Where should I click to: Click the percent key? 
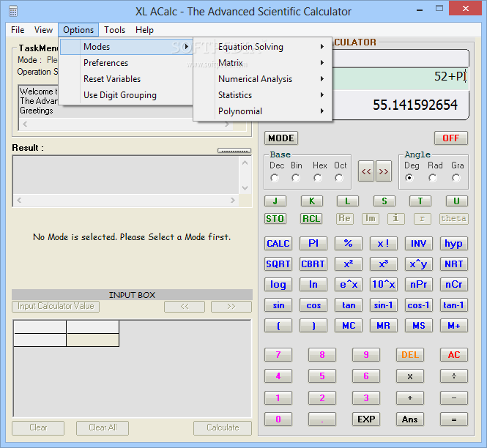[x=348, y=244]
